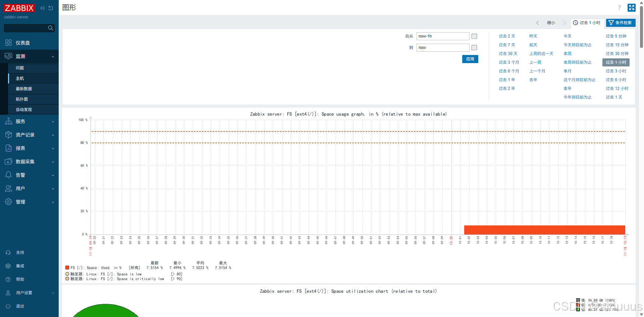Open 集成 integrations icon

click(8, 266)
